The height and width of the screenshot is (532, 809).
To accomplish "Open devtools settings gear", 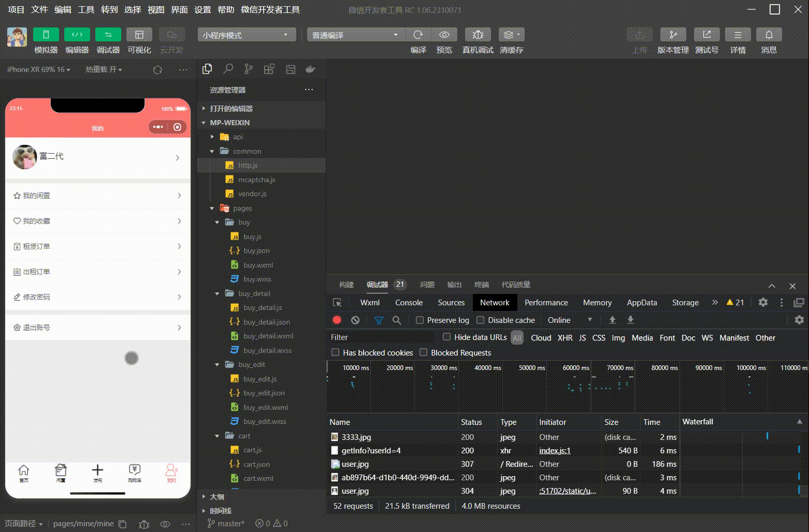I will 763,302.
